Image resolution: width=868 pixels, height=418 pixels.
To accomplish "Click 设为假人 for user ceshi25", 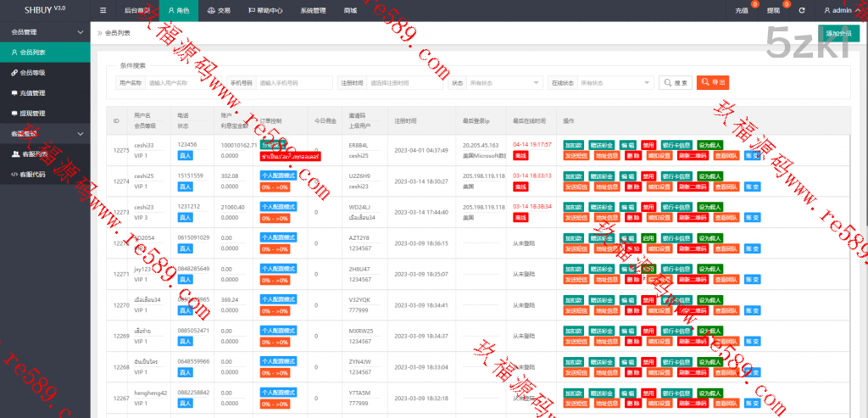I will point(710,176).
